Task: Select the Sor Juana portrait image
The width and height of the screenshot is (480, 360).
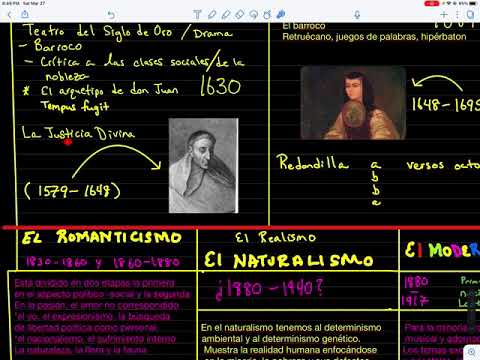Action: pos(353,102)
